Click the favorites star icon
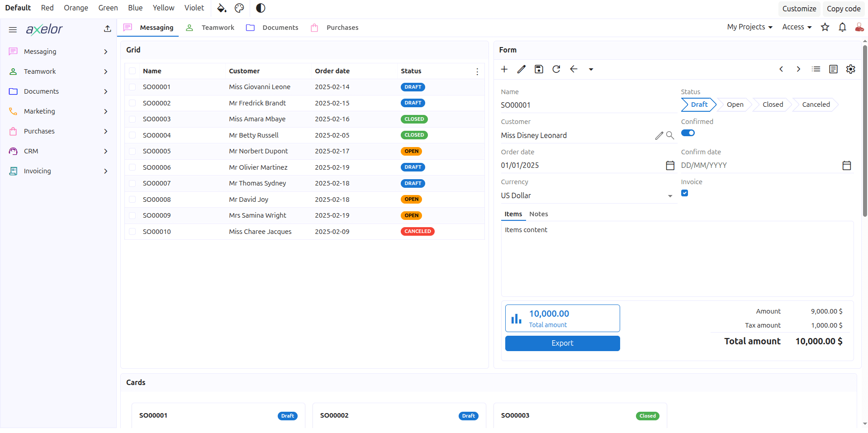Viewport: 868px width, 433px height. 825,27
